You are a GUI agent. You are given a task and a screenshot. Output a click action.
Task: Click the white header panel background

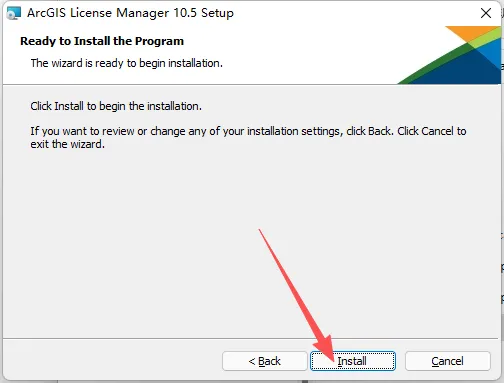click(300, 53)
